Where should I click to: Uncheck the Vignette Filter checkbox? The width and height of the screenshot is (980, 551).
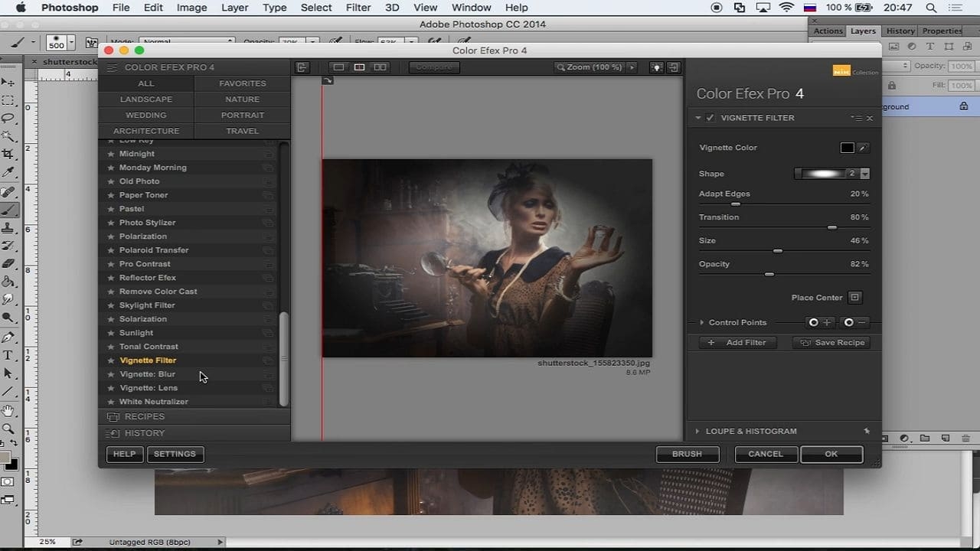[x=710, y=118]
